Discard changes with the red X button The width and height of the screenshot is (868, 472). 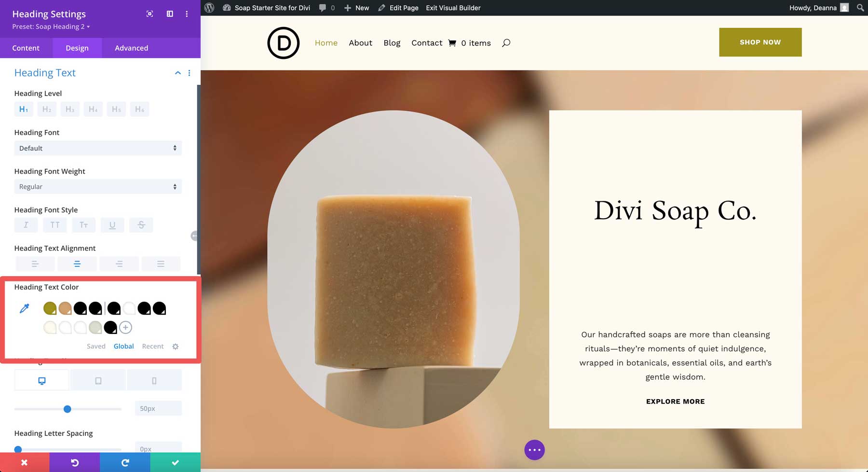[x=24, y=462]
